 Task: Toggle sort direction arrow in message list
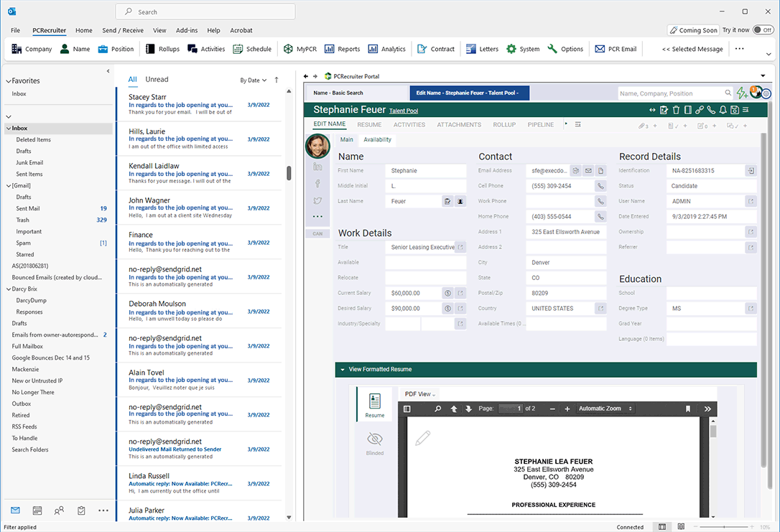277,80
